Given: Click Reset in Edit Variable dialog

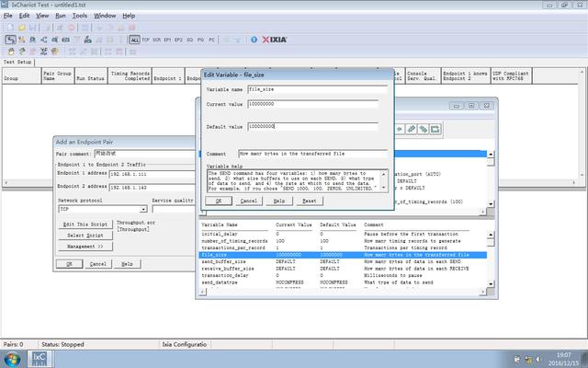Looking at the screenshot, I should coord(309,200).
